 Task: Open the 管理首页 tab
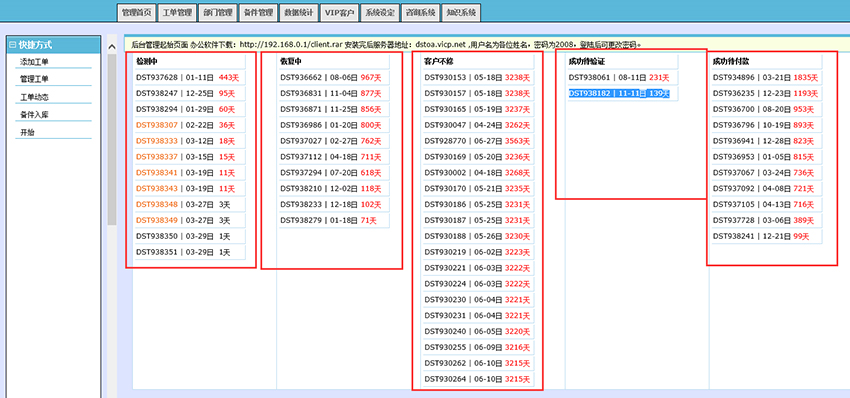tap(137, 13)
